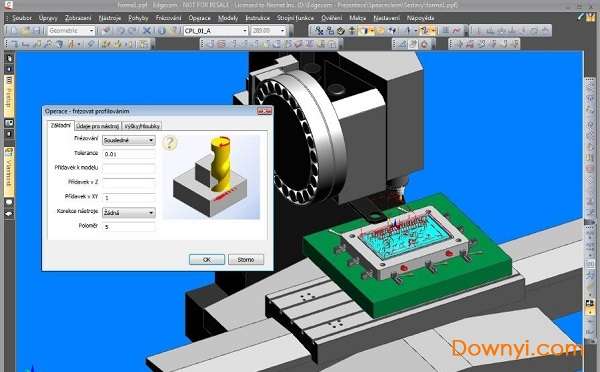The height and width of the screenshot is (372, 600).
Task: Open the Operace menu
Action: (199, 18)
